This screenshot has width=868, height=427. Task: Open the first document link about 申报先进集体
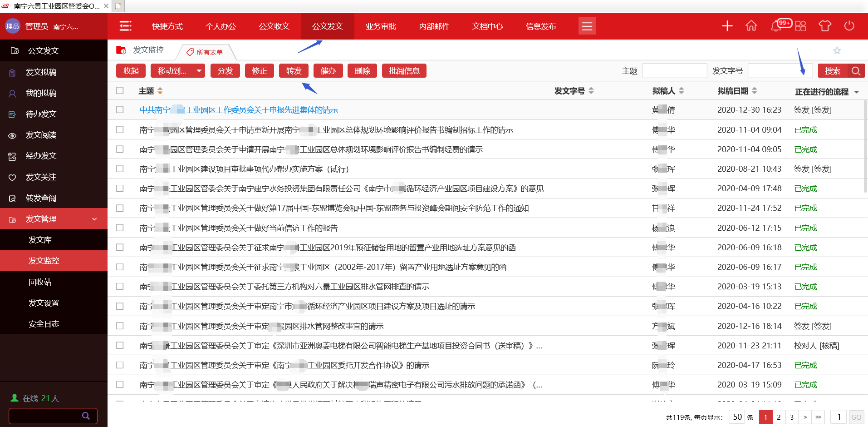pos(239,110)
